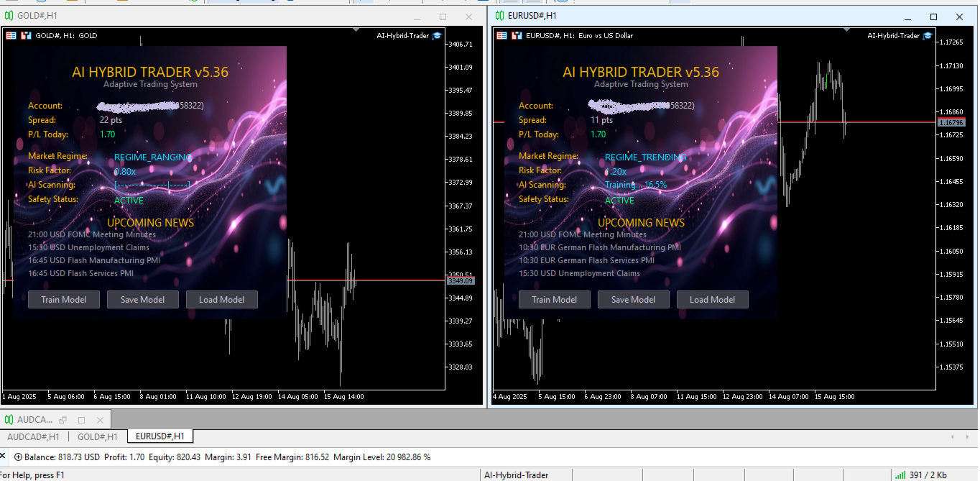Click the candlestick icon in EURUSD#,H1 title bar
Viewport: 980px width, 481px height.
pos(499,16)
